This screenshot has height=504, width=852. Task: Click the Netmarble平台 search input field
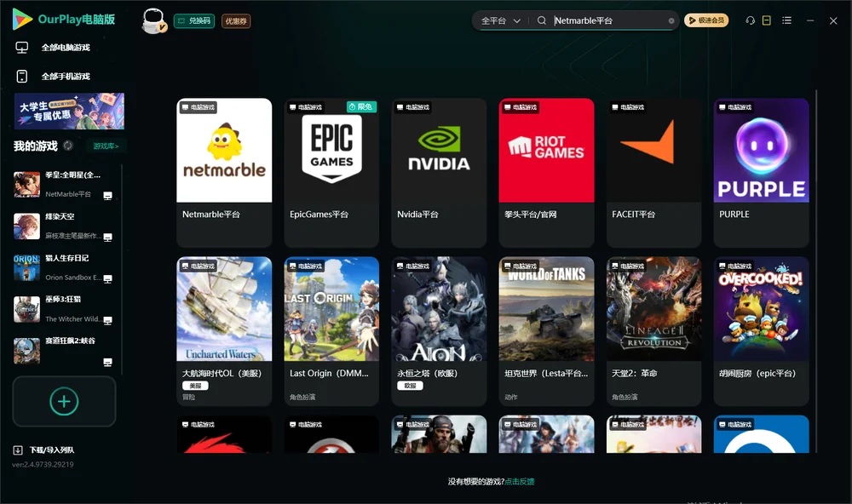point(610,20)
